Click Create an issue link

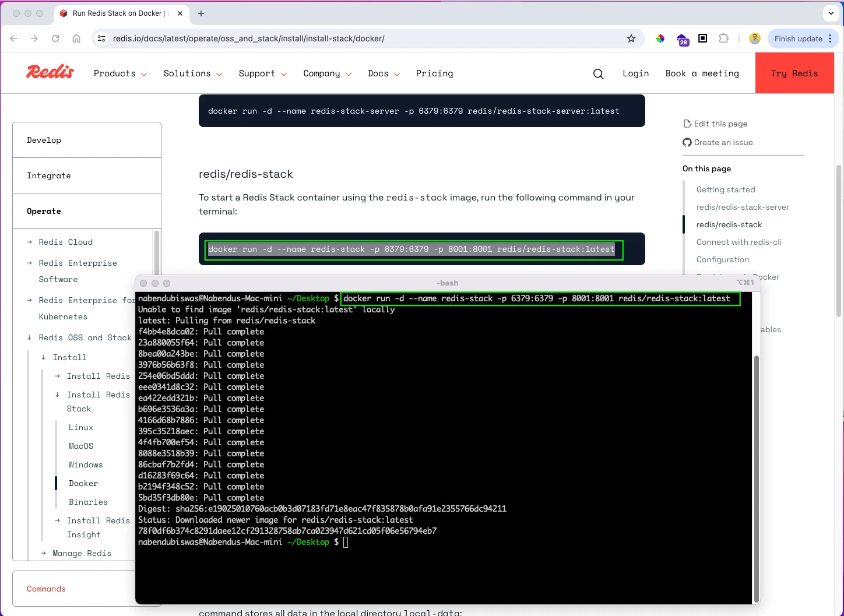[723, 142]
